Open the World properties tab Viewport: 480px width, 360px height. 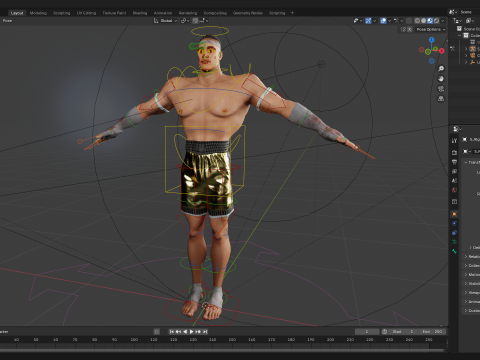(x=454, y=190)
